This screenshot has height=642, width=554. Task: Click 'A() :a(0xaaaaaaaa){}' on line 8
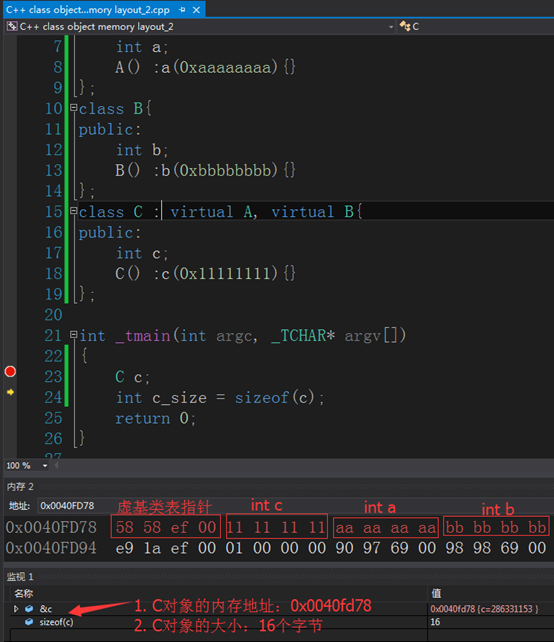205,67
